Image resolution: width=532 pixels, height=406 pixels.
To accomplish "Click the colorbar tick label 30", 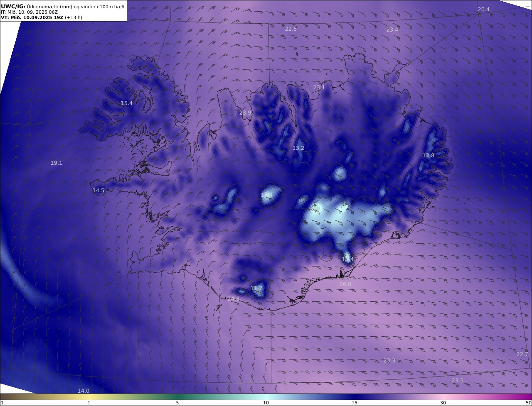I will click(x=443, y=403).
